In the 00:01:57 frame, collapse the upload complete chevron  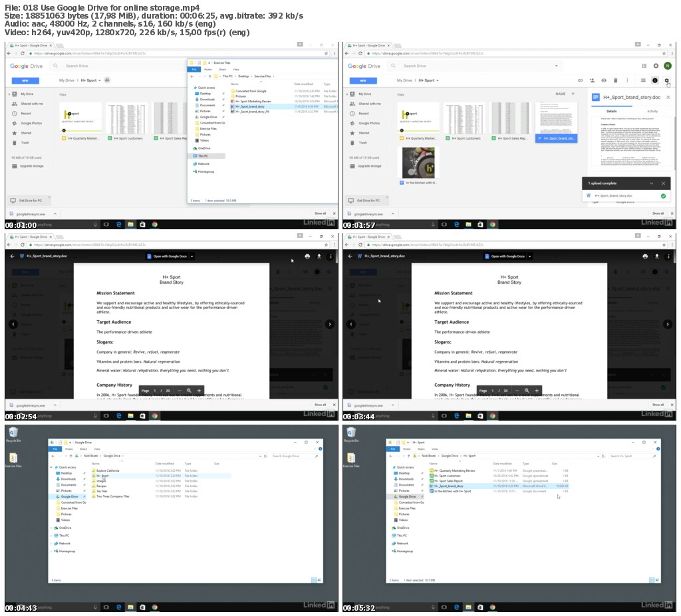(x=652, y=183)
